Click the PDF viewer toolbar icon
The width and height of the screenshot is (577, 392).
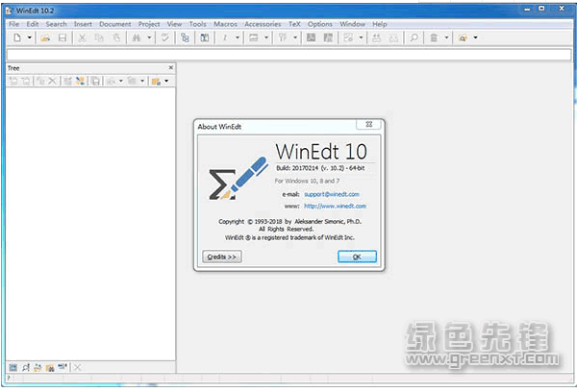point(348,37)
